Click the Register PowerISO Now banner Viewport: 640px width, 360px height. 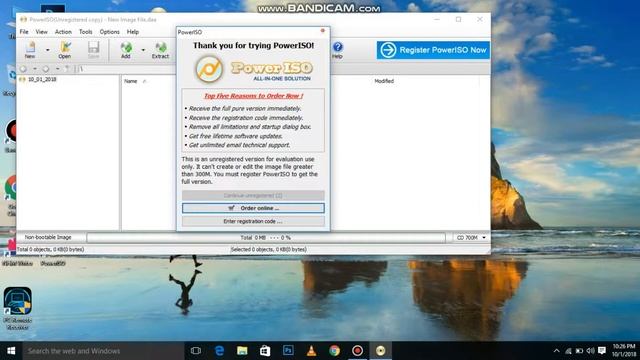(433, 50)
